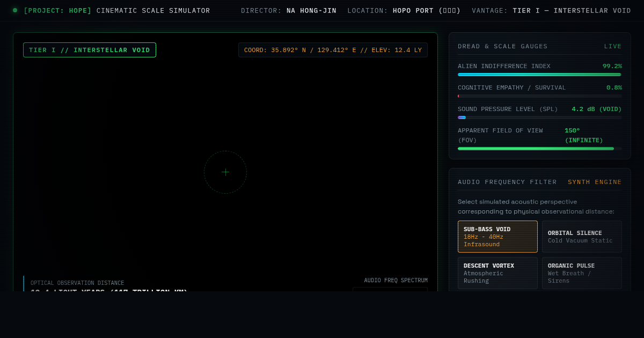Click the 99.2% Alien Indifference value
Image resolution: width=644 pixels, height=338 pixels.
(x=612, y=66)
